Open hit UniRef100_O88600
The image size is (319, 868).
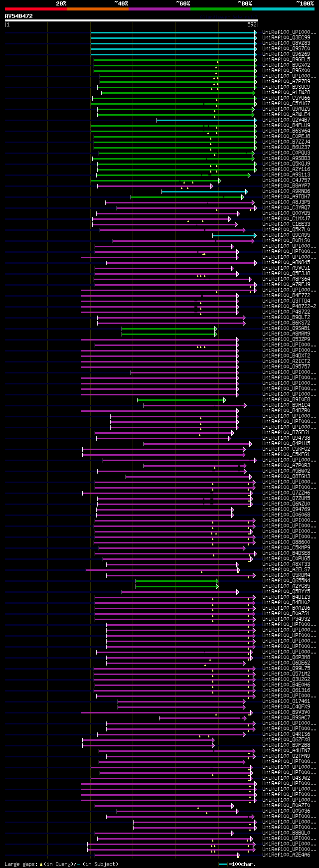tap(286, 542)
